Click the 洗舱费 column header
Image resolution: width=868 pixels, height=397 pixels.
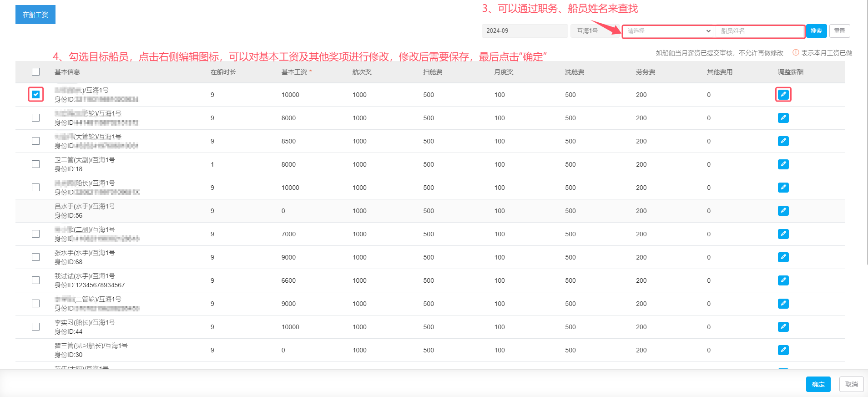point(575,72)
